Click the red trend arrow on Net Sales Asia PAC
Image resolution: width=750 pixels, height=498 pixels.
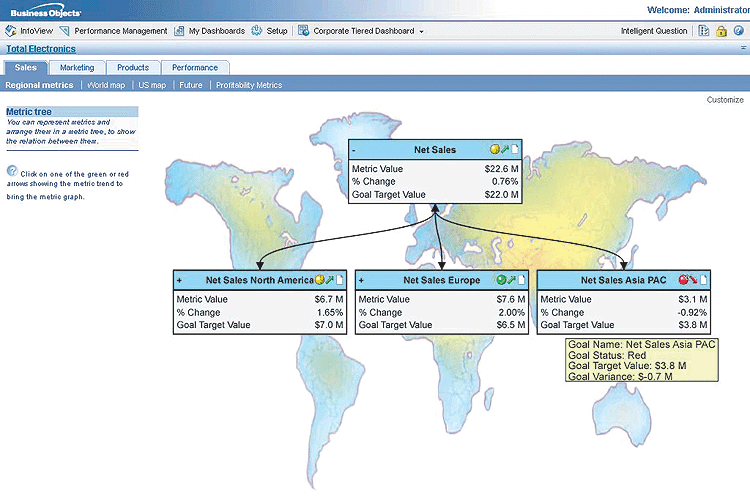coord(693,280)
